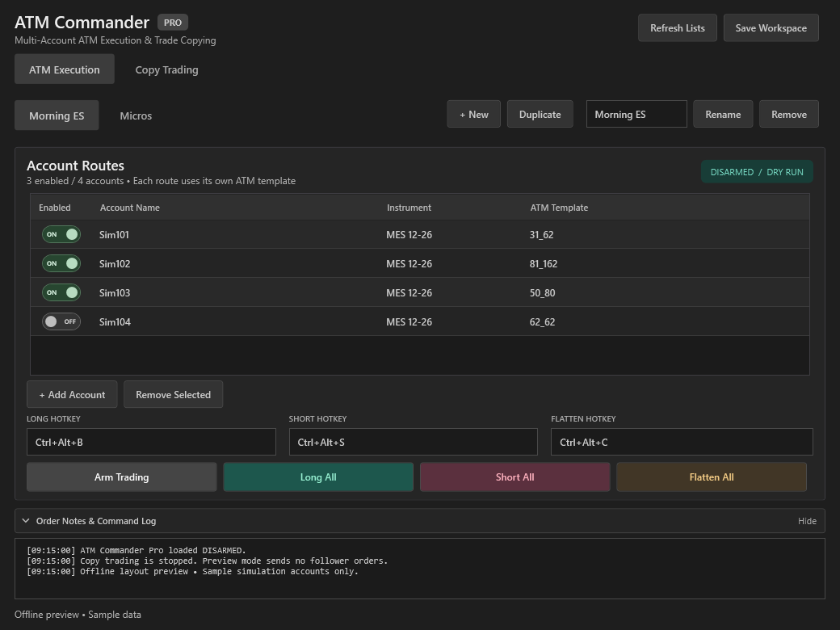Select the Sim103 account name cell

click(x=115, y=292)
